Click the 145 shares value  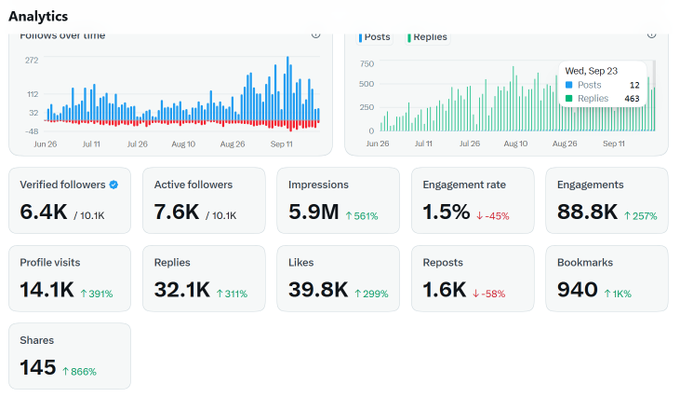(38, 367)
